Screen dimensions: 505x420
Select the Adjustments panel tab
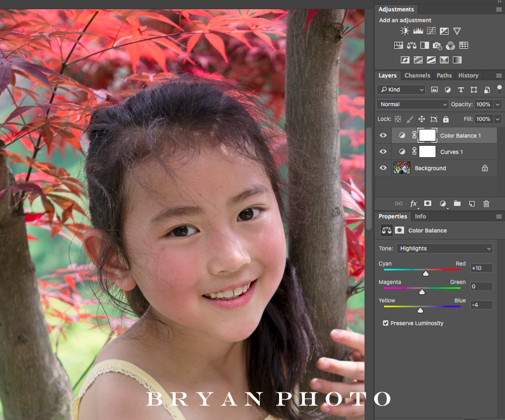pos(396,9)
